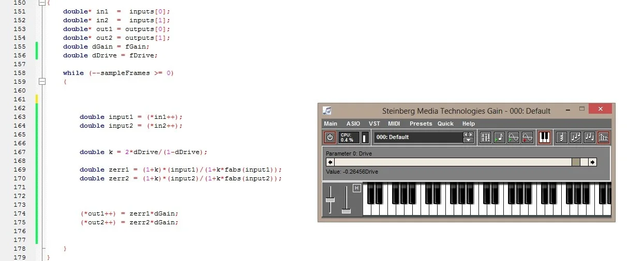
Task: Click the record wave file icon
Action: click(x=528, y=137)
